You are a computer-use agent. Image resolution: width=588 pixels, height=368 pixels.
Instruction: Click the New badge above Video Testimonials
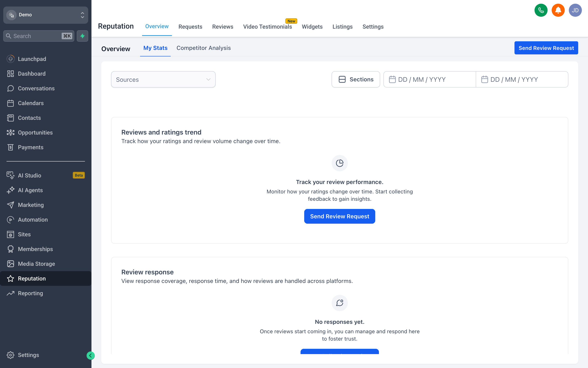point(291,21)
